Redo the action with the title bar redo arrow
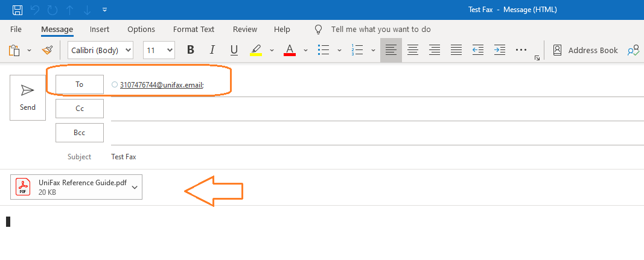Viewport: 644px width, 260px height. 52,10
